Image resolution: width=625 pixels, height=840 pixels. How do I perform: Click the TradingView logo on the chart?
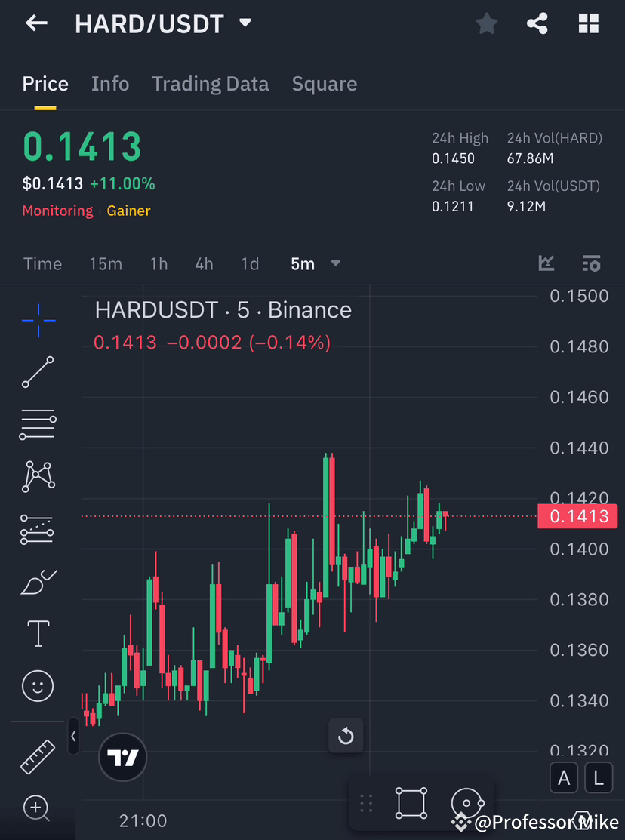pyautogui.click(x=122, y=757)
